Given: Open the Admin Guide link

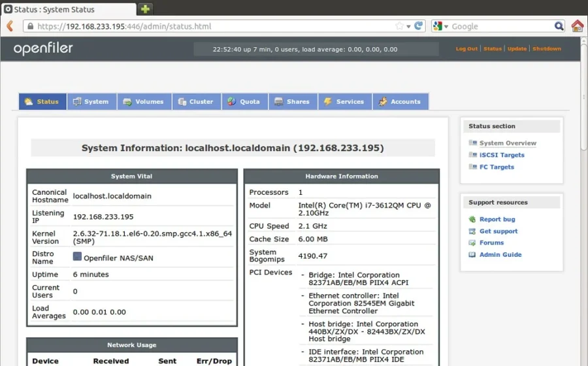Looking at the screenshot, I should (500, 255).
